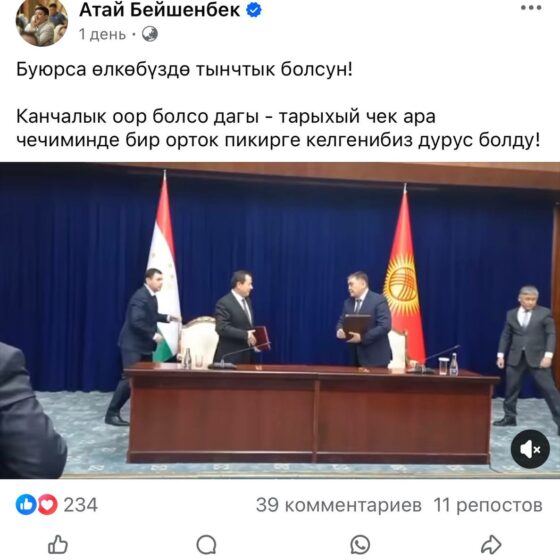This screenshot has width=560, height=560.
Task: Open the three-dot post options menu
Action: pyautogui.click(x=531, y=8)
